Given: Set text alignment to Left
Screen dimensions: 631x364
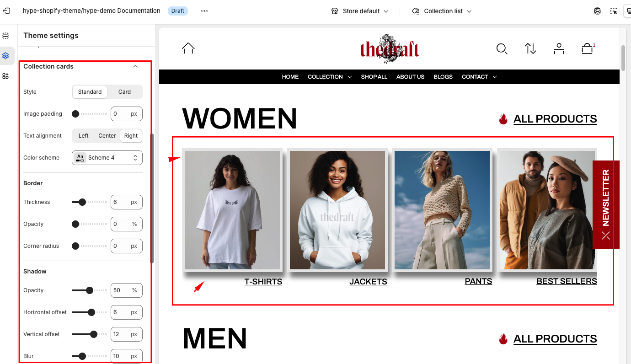Looking at the screenshot, I should (x=84, y=136).
